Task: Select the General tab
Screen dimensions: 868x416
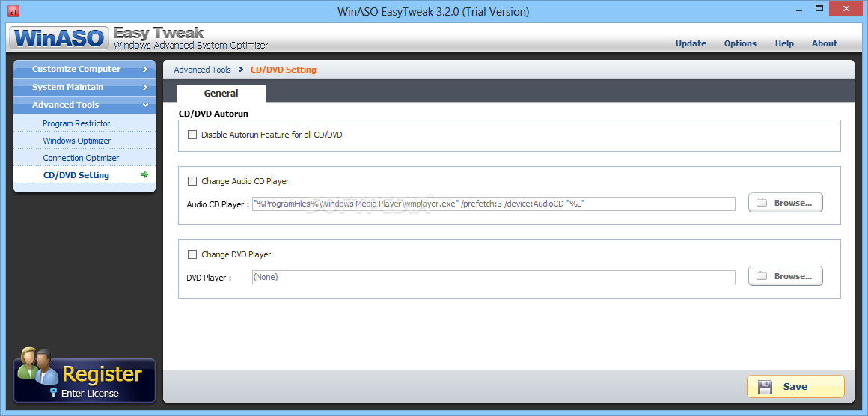Action: tap(221, 94)
